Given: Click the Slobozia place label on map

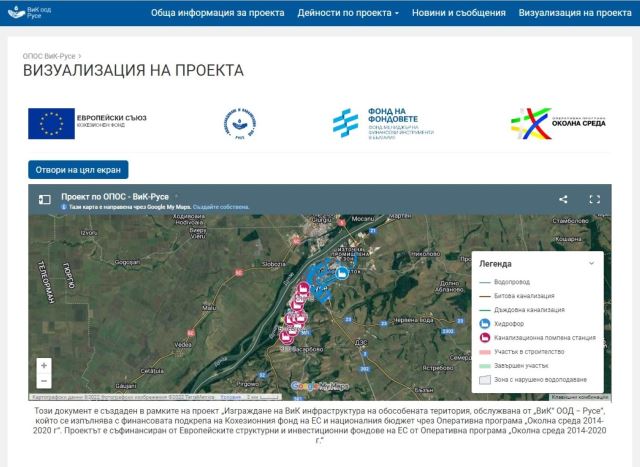Looking at the screenshot, I should tap(274, 264).
